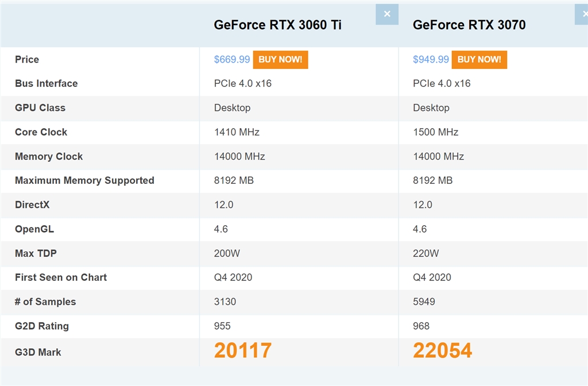Click the Core Clock row label
The image size is (588, 386).
[x=41, y=132]
